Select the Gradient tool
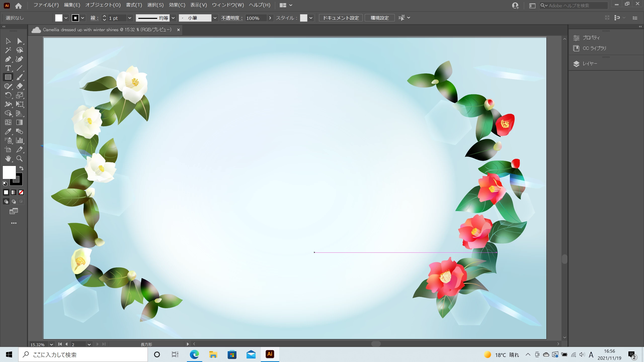The width and height of the screenshot is (644, 362). [x=19, y=122]
